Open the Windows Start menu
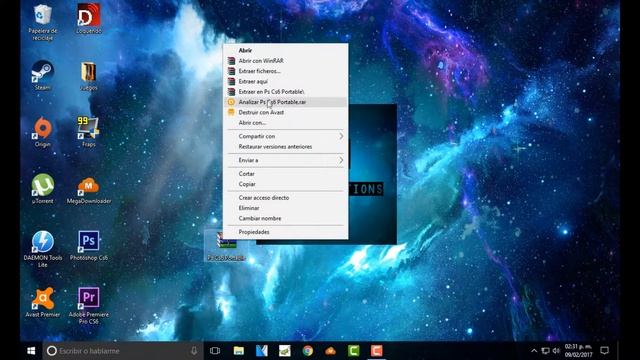The height and width of the screenshot is (360, 640). [x=31, y=351]
